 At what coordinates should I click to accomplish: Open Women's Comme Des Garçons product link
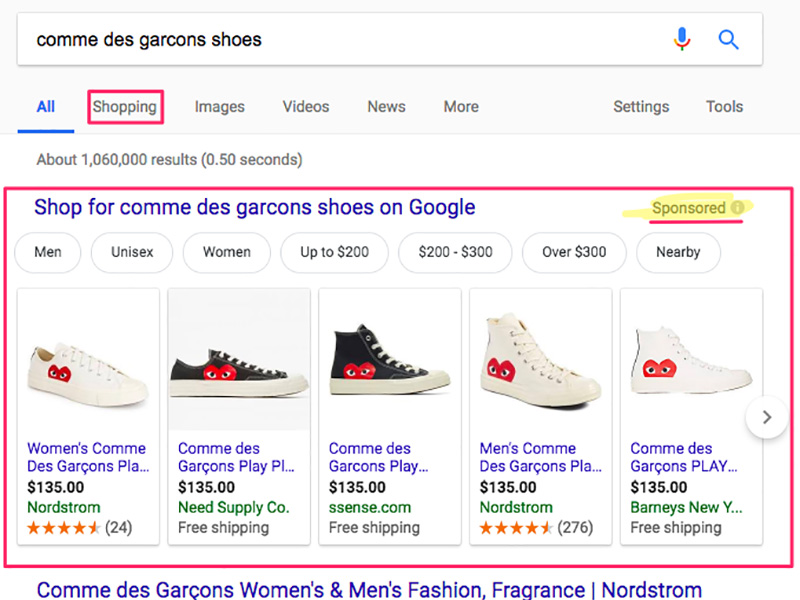[x=88, y=457]
